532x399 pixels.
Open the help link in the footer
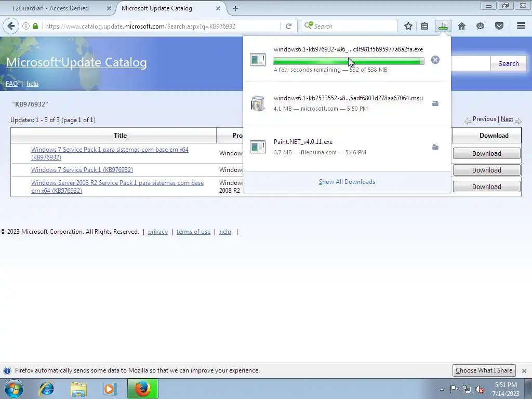pos(225,232)
